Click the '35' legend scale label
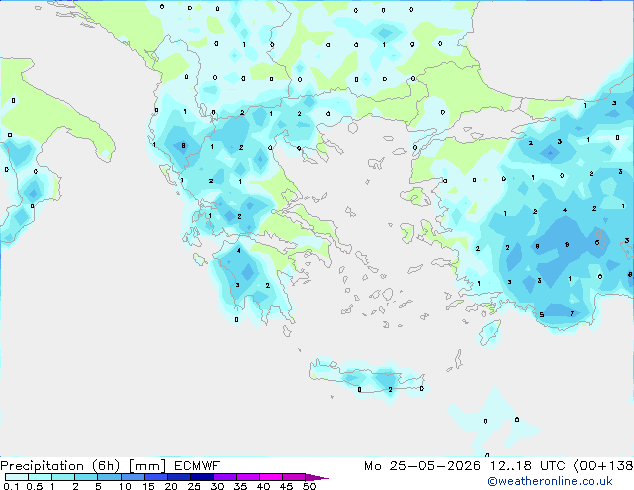The width and height of the screenshot is (634, 490). coord(240,486)
